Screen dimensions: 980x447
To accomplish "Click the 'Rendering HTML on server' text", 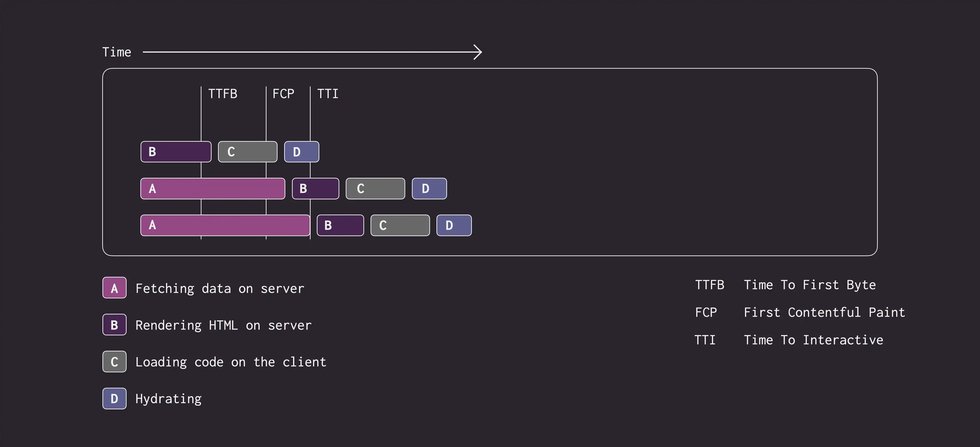I will 224,326.
